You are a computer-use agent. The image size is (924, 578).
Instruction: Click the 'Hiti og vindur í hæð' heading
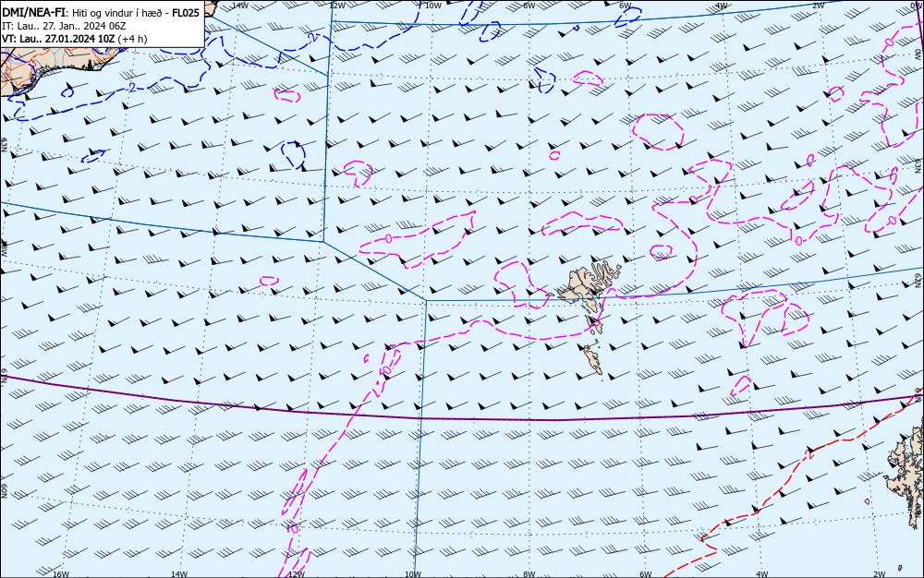tap(118, 13)
